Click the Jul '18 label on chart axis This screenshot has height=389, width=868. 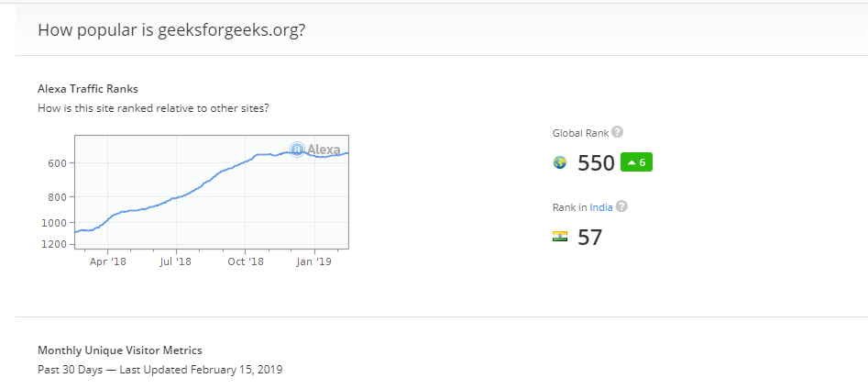[x=176, y=261]
